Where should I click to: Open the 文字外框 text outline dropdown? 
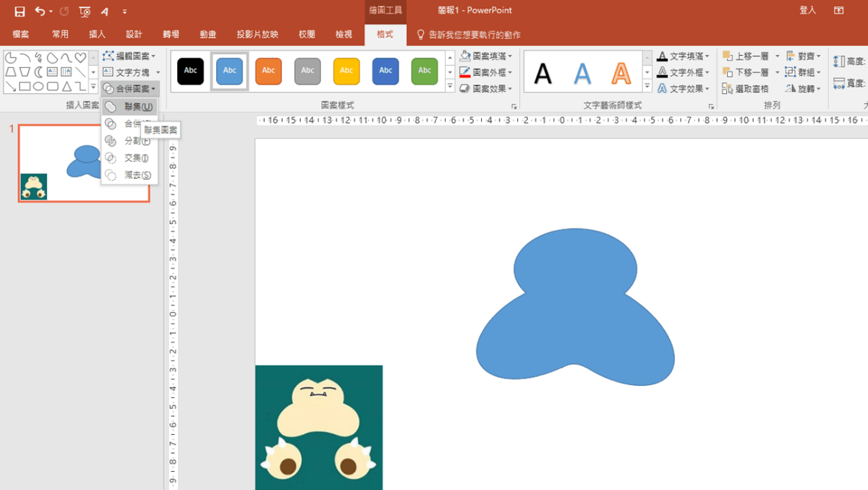(684, 72)
